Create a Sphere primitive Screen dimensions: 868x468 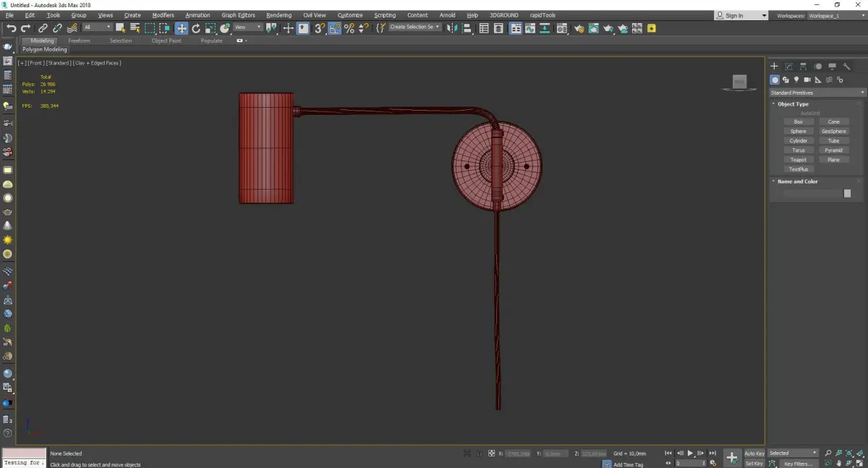799,131
